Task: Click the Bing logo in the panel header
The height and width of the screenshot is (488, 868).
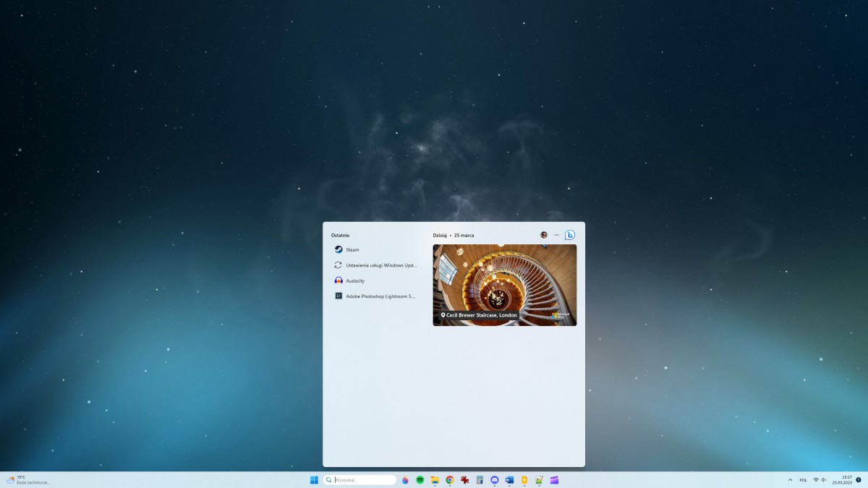Action: pyautogui.click(x=569, y=234)
